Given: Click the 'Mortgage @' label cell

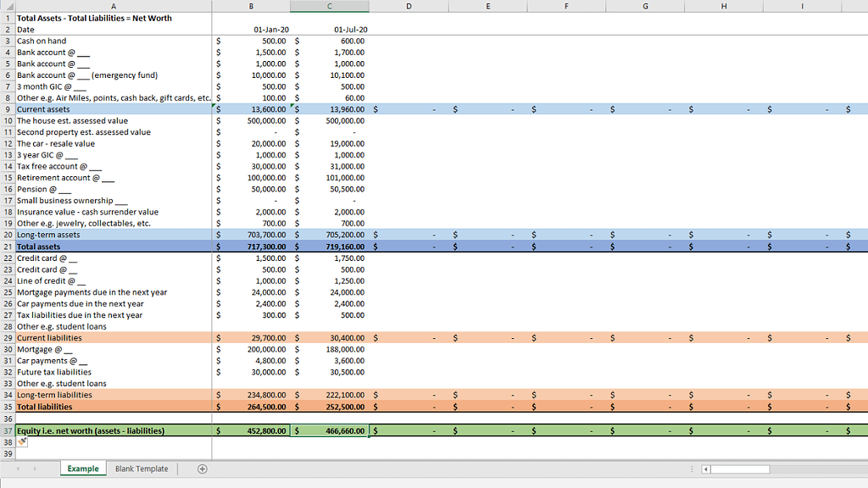Looking at the screenshot, I should 114,349.
